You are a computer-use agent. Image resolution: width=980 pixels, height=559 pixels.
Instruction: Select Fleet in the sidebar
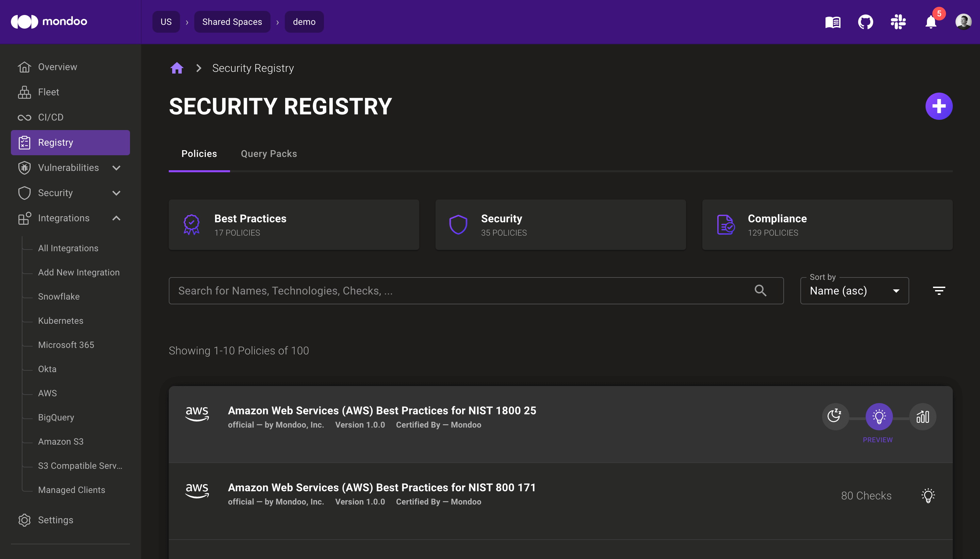[x=49, y=92]
